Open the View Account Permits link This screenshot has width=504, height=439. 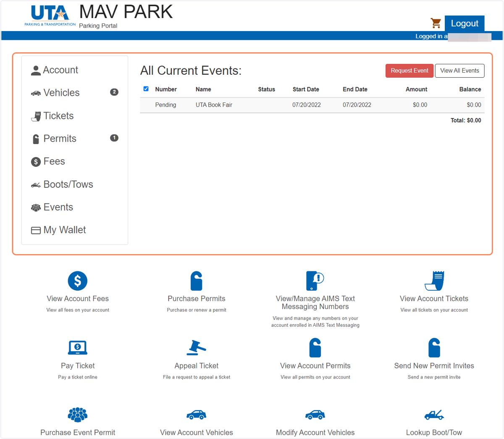315,366
